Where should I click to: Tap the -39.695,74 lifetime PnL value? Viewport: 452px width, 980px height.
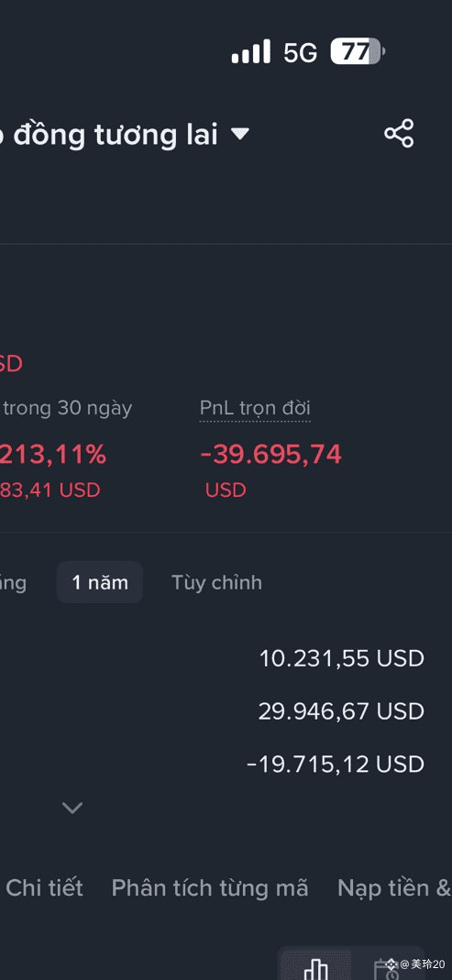click(270, 455)
